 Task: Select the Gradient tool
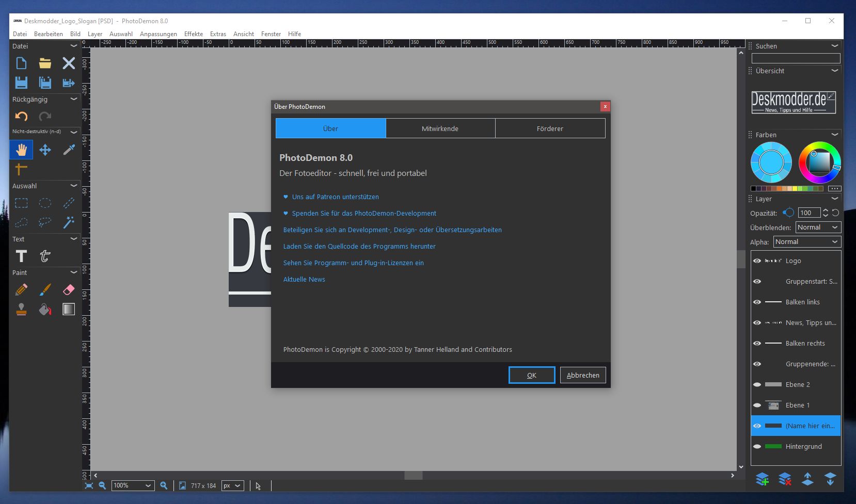pos(69,309)
